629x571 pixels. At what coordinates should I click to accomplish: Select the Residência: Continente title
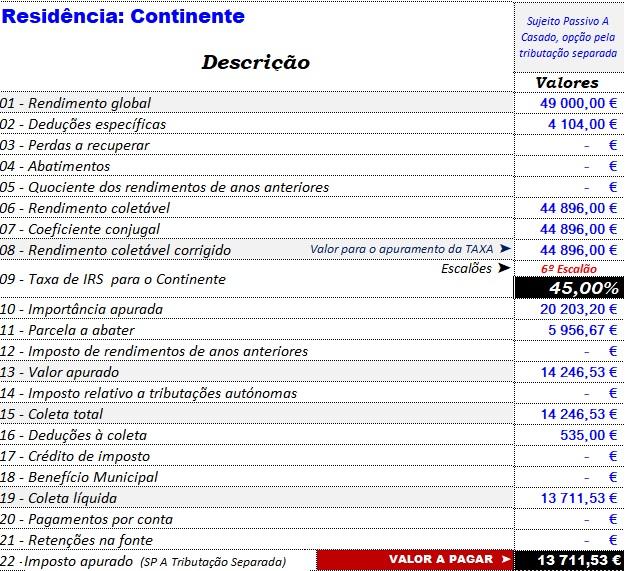pos(122,17)
